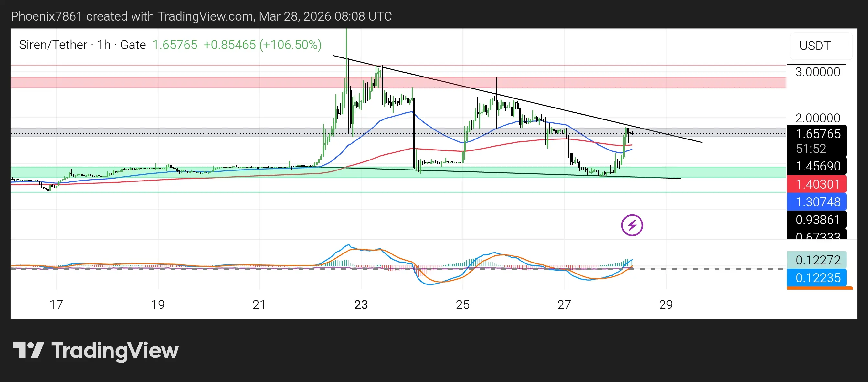Click the 0.93861 price label

point(818,220)
